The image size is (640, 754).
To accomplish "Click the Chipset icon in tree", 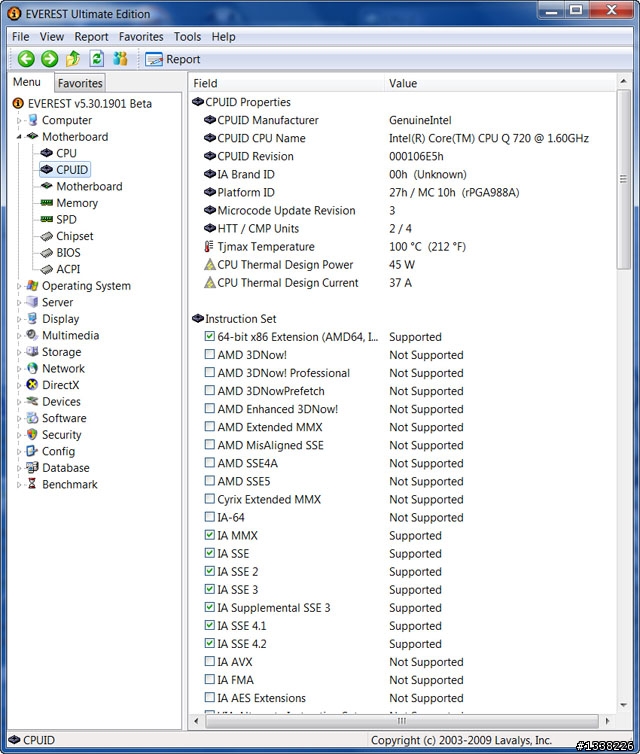I will coord(47,236).
